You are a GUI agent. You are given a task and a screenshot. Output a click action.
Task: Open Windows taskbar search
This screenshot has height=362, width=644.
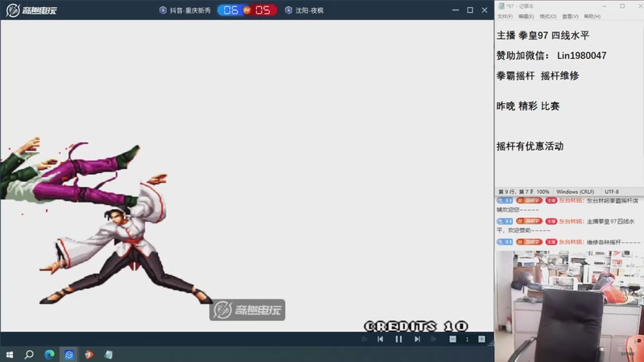(x=29, y=355)
